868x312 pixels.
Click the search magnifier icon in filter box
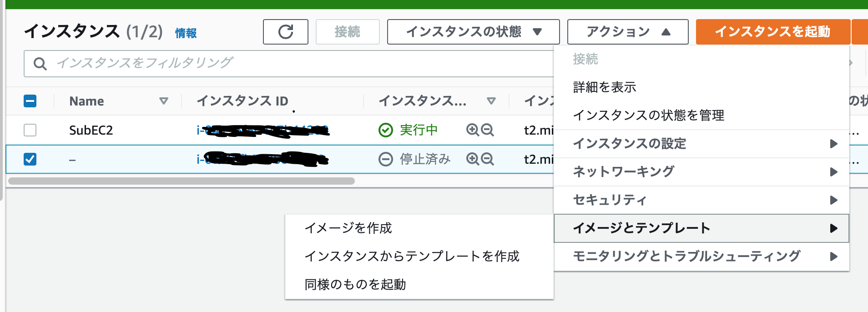[x=40, y=64]
